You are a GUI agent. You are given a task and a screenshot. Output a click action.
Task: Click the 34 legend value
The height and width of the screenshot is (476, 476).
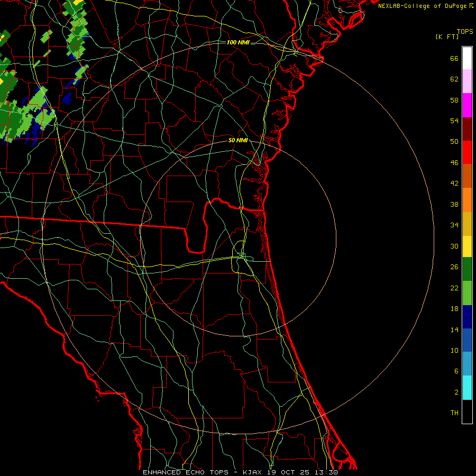(454, 225)
